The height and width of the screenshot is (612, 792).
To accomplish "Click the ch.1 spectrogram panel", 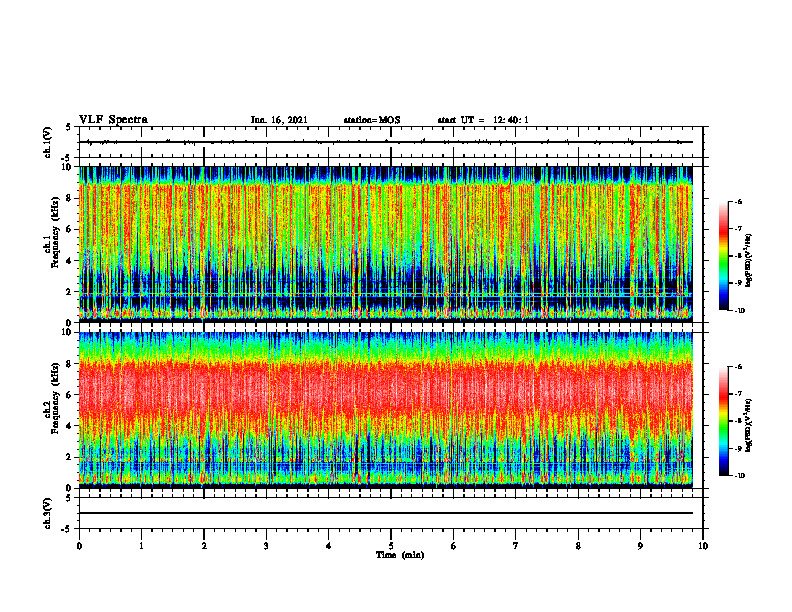I will tap(386, 244).
